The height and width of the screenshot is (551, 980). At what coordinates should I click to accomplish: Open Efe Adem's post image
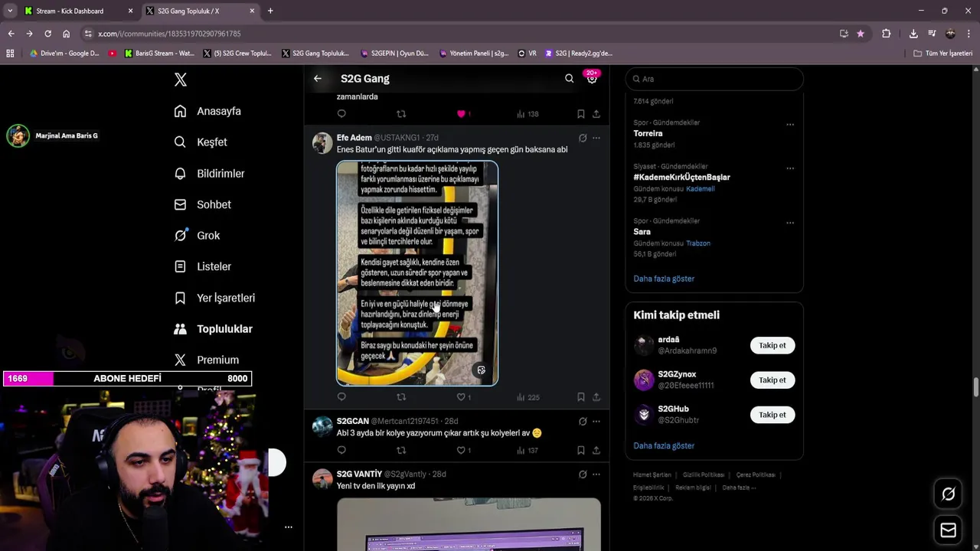[417, 273]
